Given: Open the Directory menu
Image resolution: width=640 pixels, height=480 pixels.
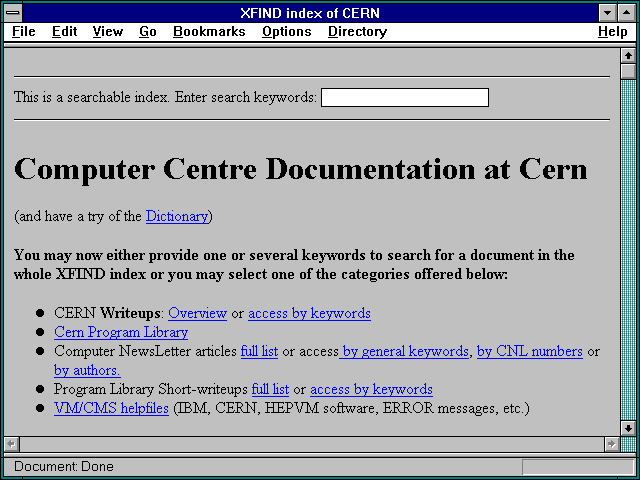Looking at the screenshot, I should point(357,31).
